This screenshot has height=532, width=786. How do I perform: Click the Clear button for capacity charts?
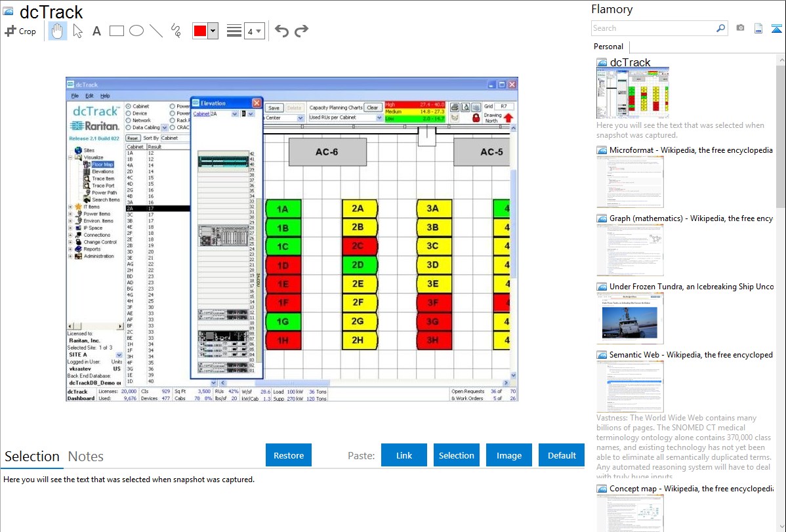[x=373, y=108]
